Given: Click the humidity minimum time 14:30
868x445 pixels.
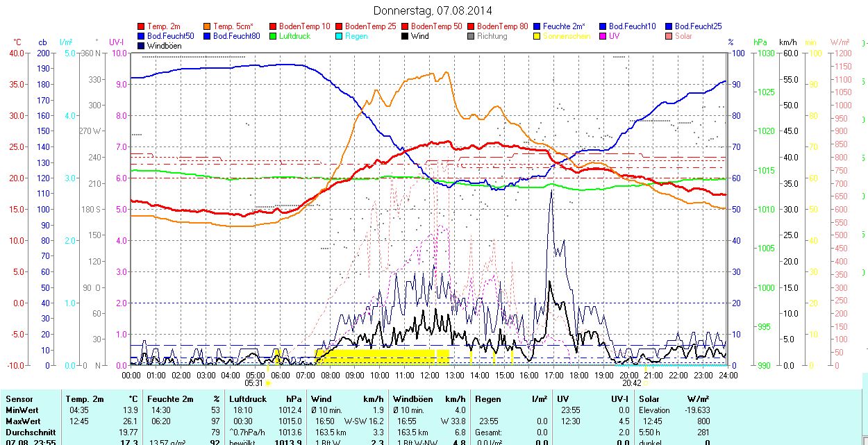Looking at the screenshot, I should (160, 410).
